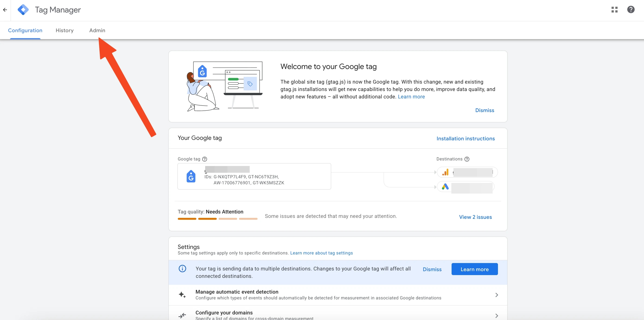Expand Configure your domains chevron

click(497, 316)
